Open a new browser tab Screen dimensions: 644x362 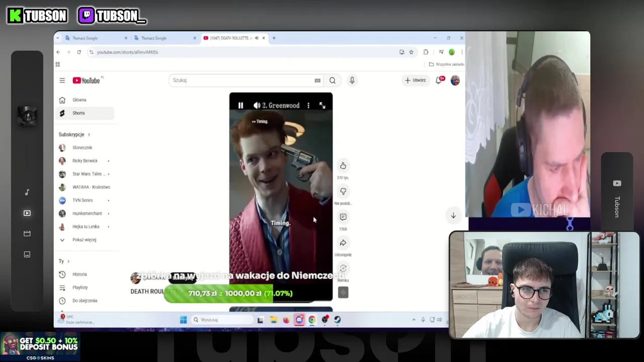tap(274, 38)
